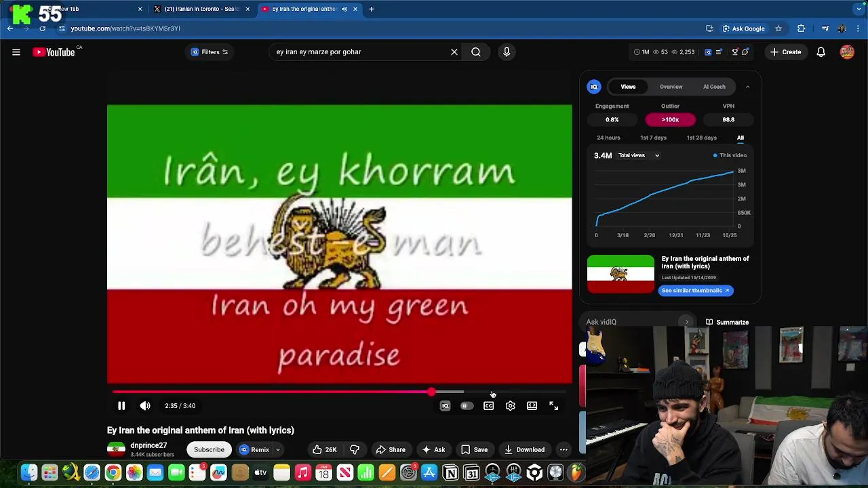Subscribe to dnprince27
868x488 pixels.
click(x=209, y=449)
